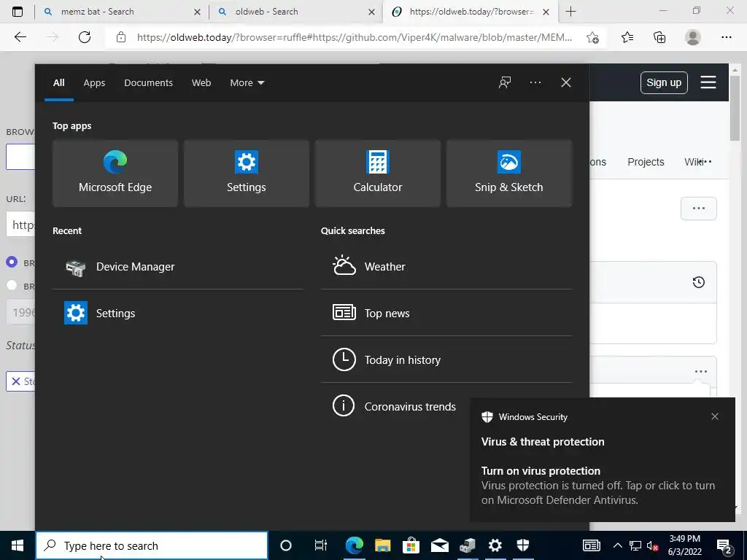Open Microsoft Store from taskbar
The height and width of the screenshot is (560, 747).
(411, 545)
